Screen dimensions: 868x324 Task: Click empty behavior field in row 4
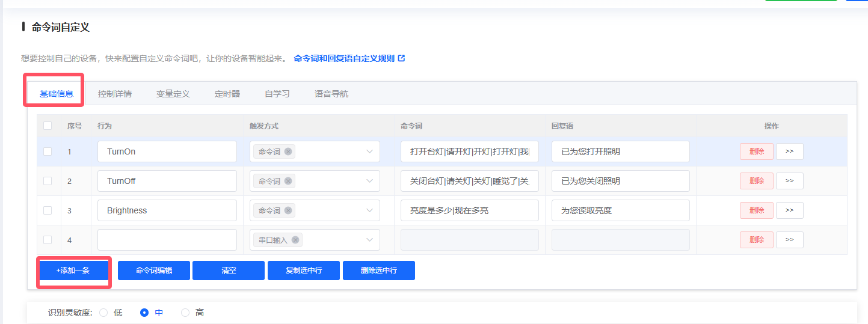point(167,240)
